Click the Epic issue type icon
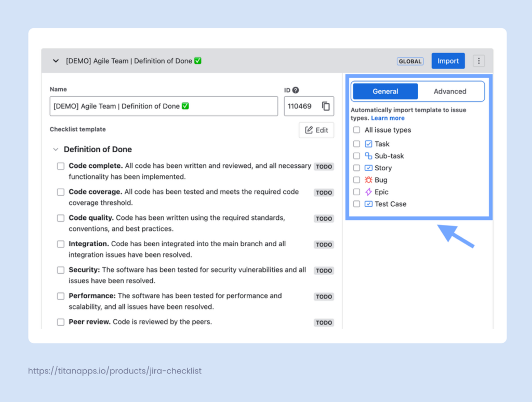The image size is (532, 402). (370, 192)
